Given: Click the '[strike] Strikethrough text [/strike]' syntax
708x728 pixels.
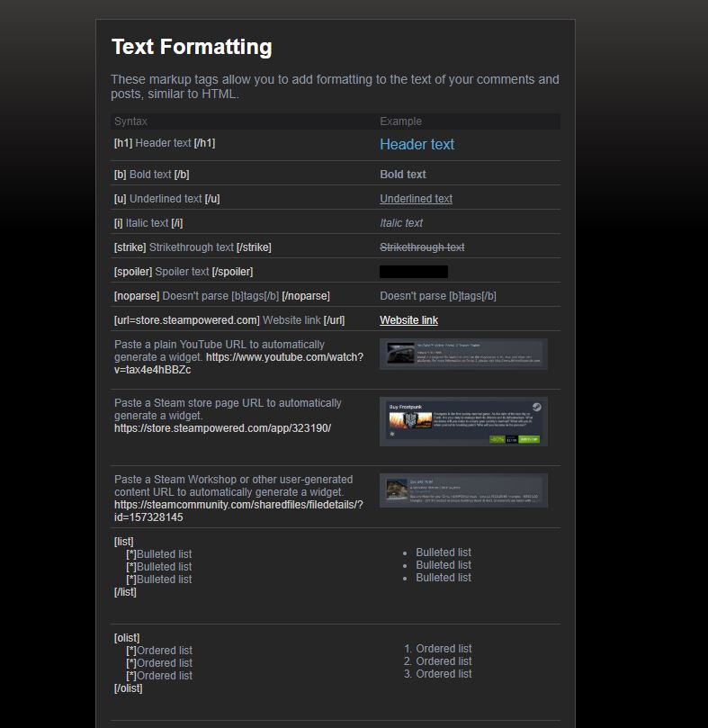Looking at the screenshot, I should click(x=193, y=247).
